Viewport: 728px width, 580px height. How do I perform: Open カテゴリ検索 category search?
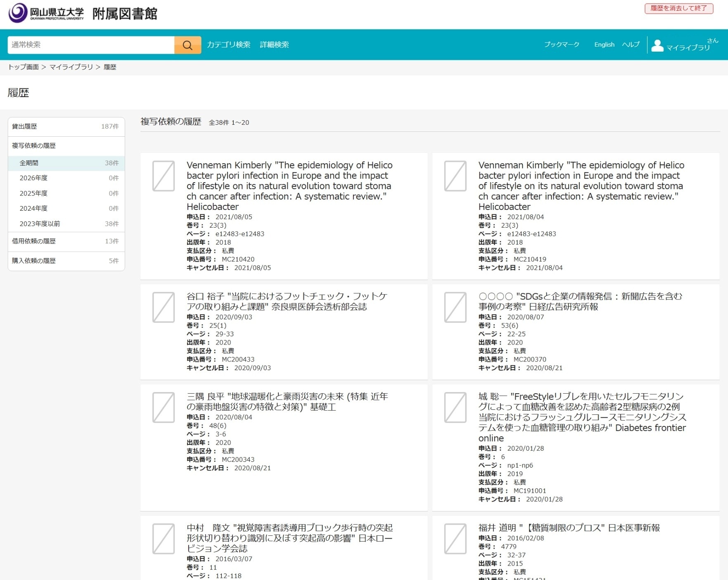(228, 45)
